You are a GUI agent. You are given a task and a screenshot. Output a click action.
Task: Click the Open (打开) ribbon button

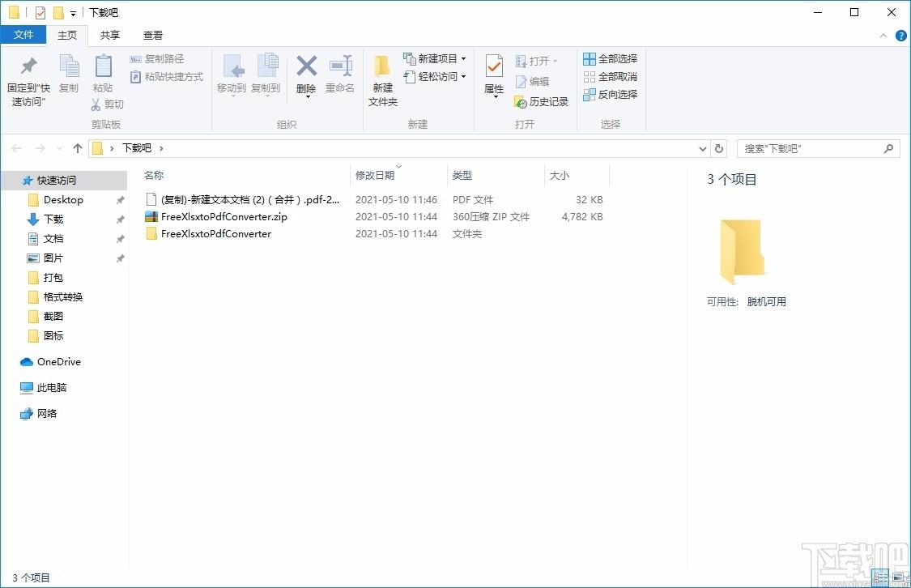point(536,61)
